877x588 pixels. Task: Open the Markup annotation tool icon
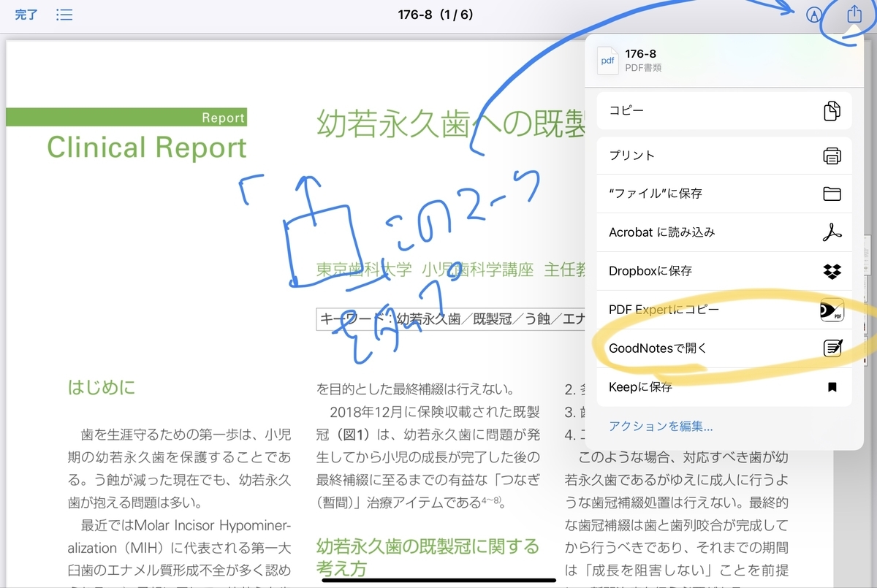tap(813, 15)
